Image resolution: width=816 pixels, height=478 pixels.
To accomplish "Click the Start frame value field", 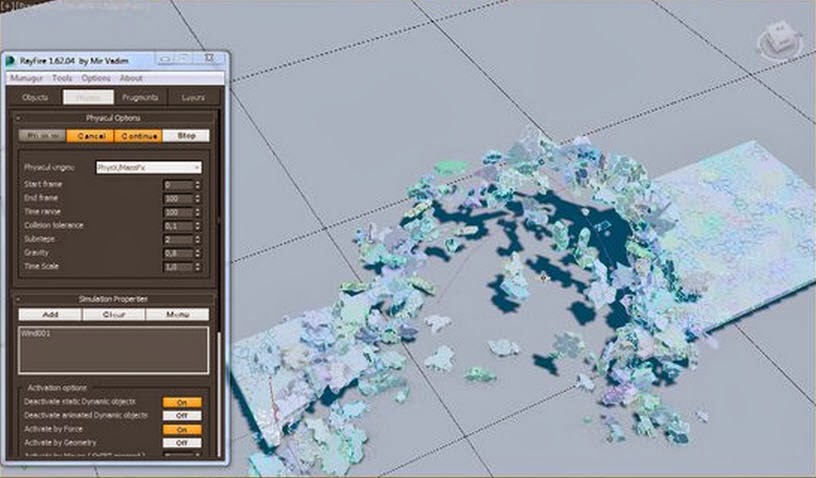I will 178,185.
